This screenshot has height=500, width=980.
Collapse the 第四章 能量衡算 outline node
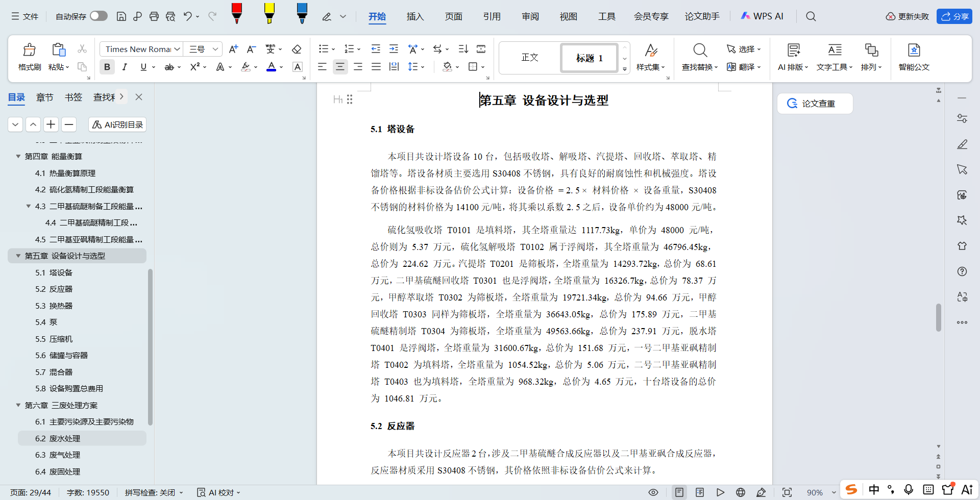[18, 156]
